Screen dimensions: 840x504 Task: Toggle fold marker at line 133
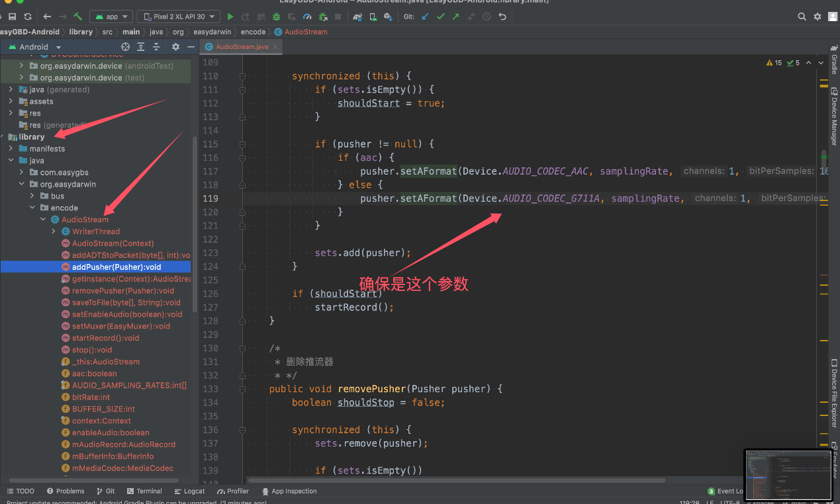(x=243, y=389)
